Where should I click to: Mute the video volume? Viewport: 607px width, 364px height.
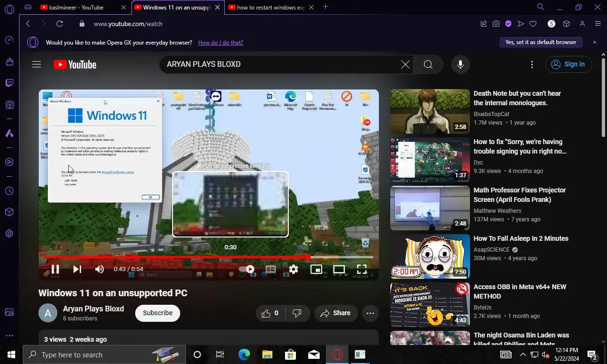[100, 269]
